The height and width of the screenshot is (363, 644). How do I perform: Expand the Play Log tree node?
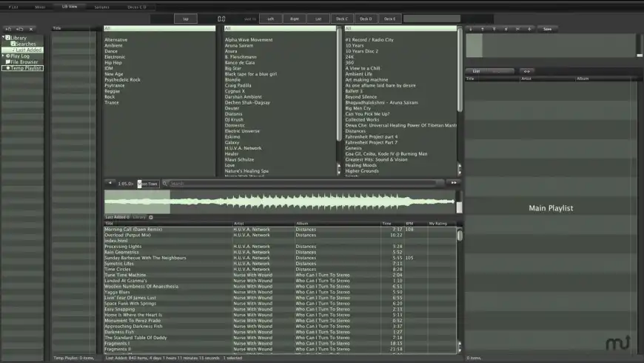[x=4, y=56]
